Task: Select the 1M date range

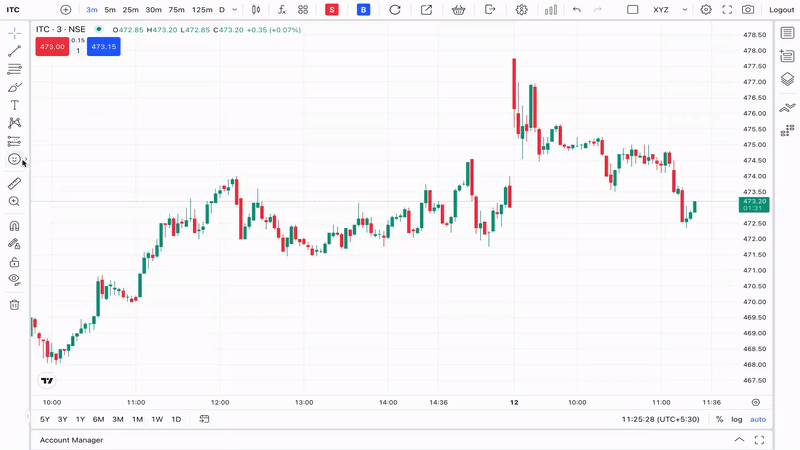Action: (137, 419)
